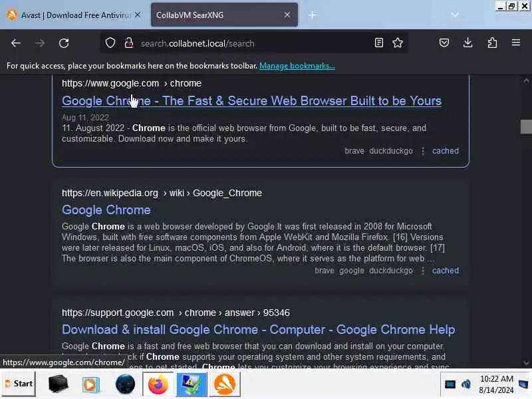Go back to the previous page

pos(15,43)
